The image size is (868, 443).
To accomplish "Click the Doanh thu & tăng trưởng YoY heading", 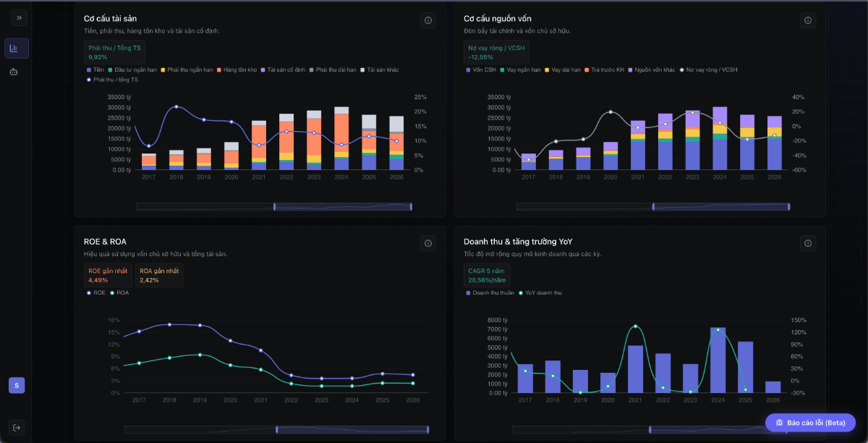I will pyautogui.click(x=518, y=241).
